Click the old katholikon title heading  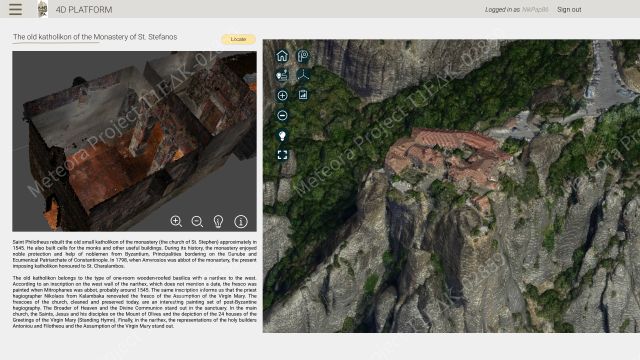pos(95,37)
